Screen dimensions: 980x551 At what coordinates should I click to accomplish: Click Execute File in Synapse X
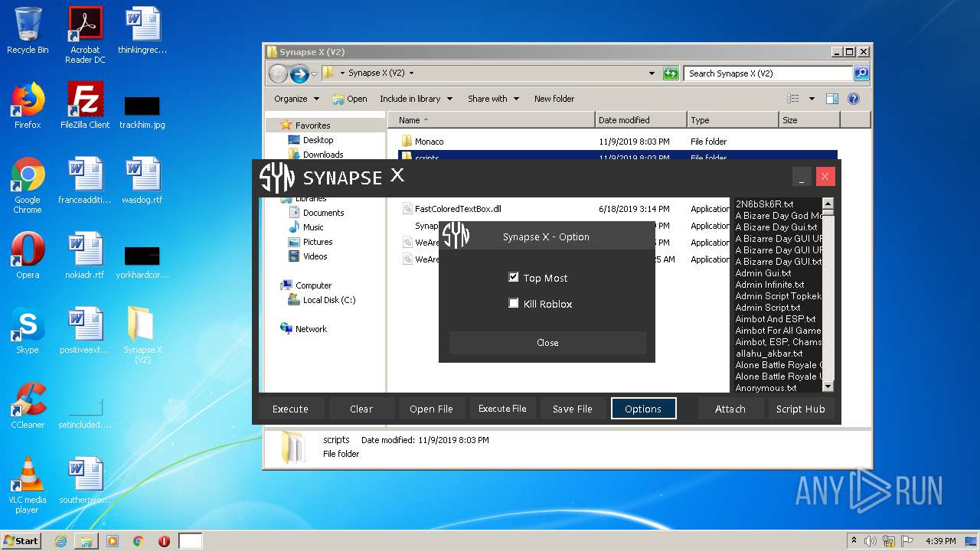point(502,409)
